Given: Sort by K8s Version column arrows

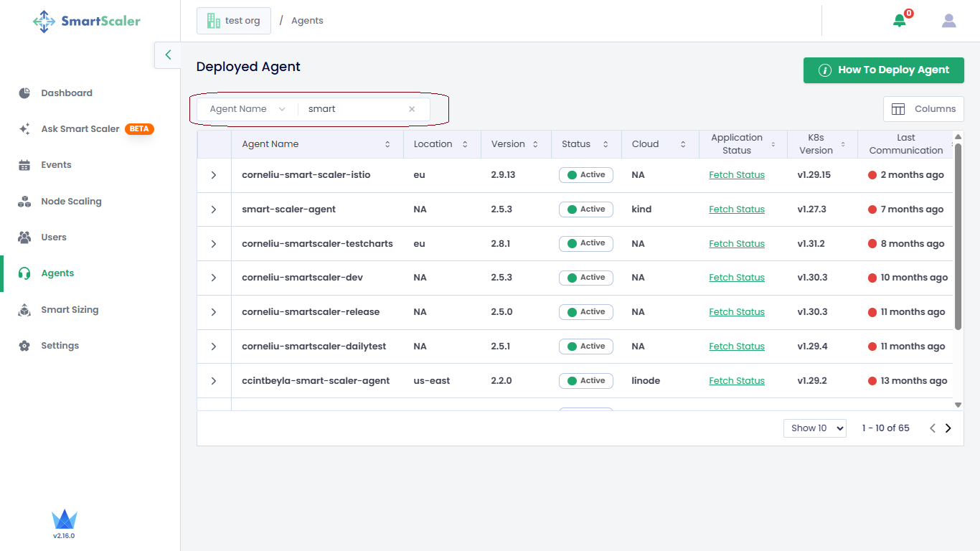Looking at the screenshot, I should coord(844,144).
